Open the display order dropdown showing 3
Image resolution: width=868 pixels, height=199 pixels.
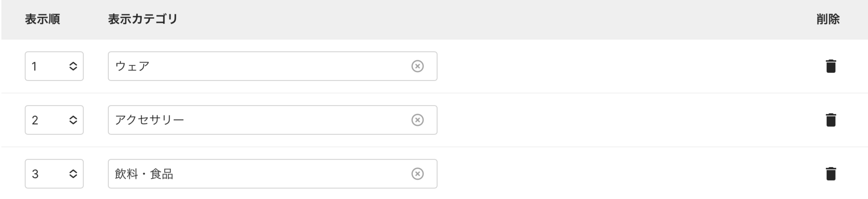tap(54, 174)
